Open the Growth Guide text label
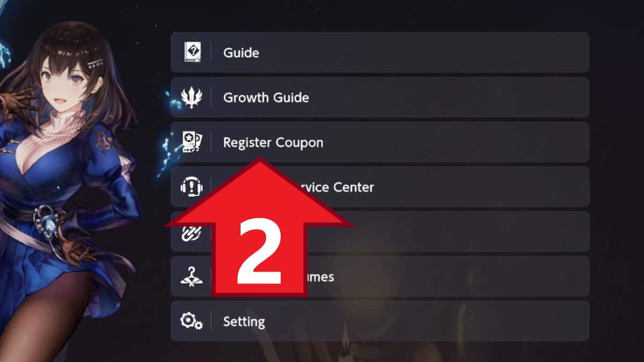This screenshot has width=644, height=362. tap(266, 98)
